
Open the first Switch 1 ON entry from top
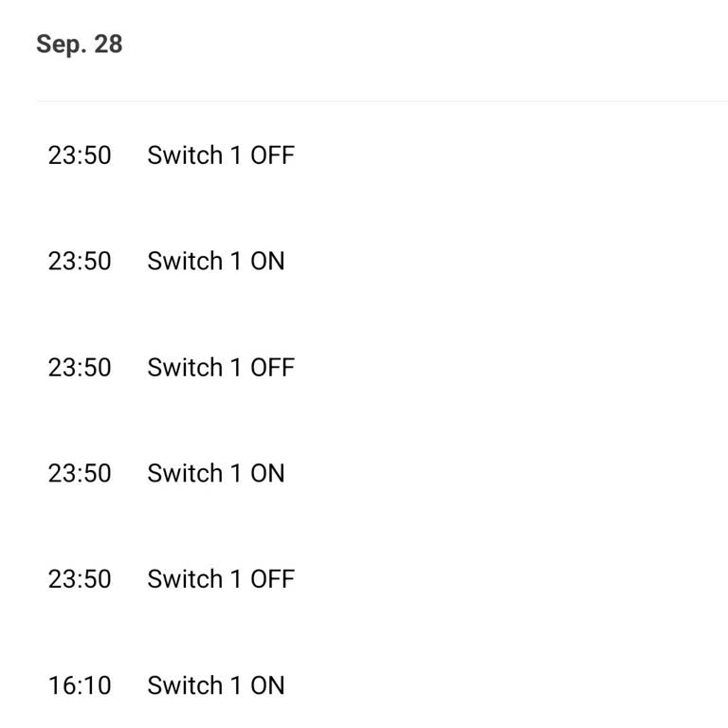click(216, 262)
